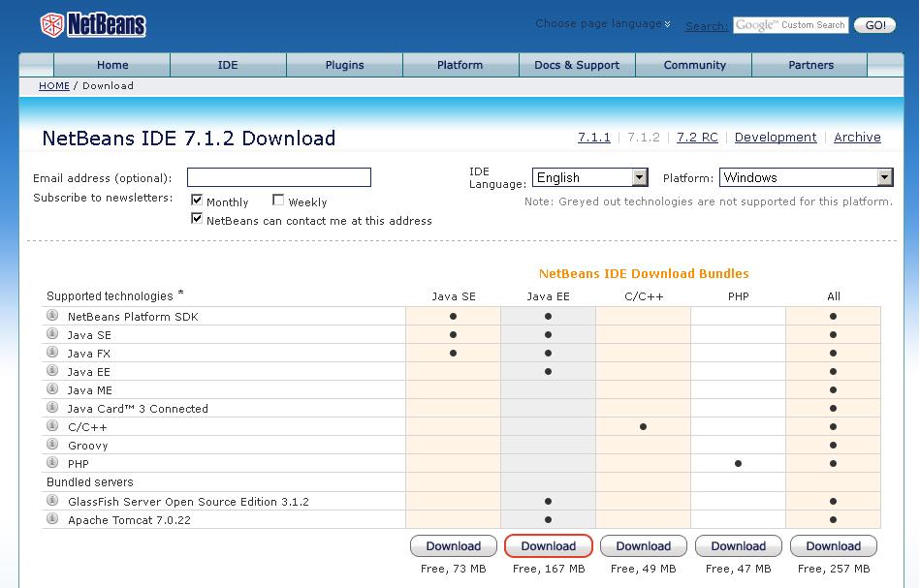Go to the Plugins navigation tab
920x588 pixels.
pos(344,65)
